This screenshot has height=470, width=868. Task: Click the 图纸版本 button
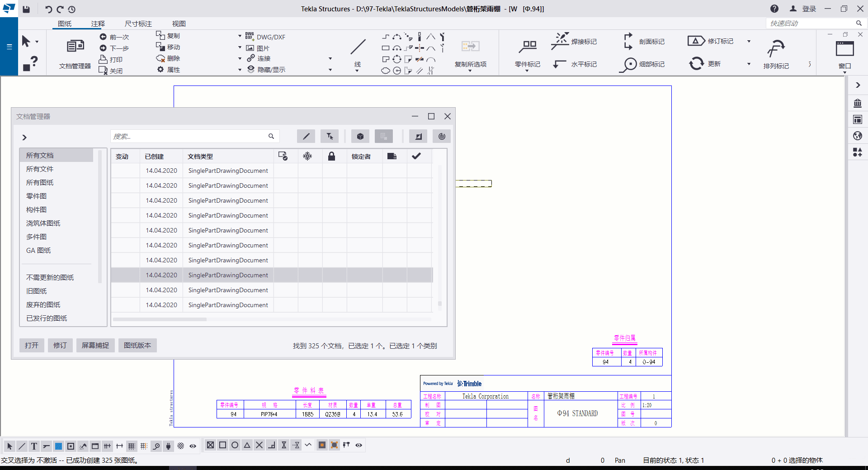click(x=137, y=345)
